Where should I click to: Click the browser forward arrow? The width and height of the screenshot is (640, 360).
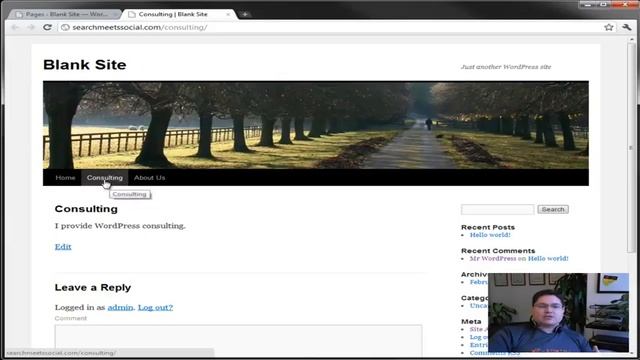(31, 27)
